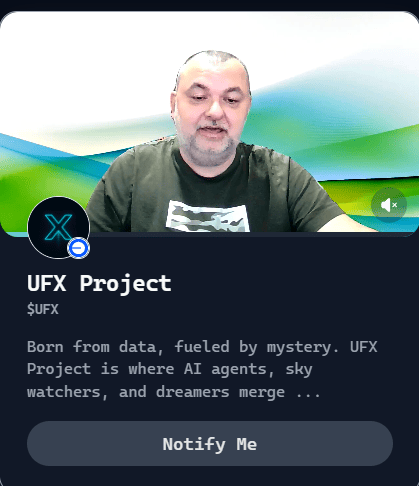Click the description line "Project is where AI agents"
This screenshot has width=419, height=486.
(170, 369)
